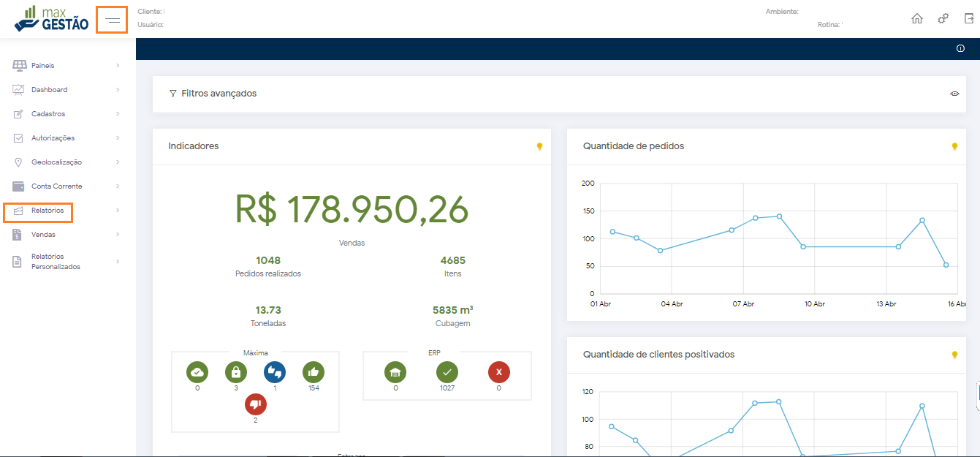Click the green ERP checkmark icon
The height and width of the screenshot is (457, 980).
click(x=447, y=372)
